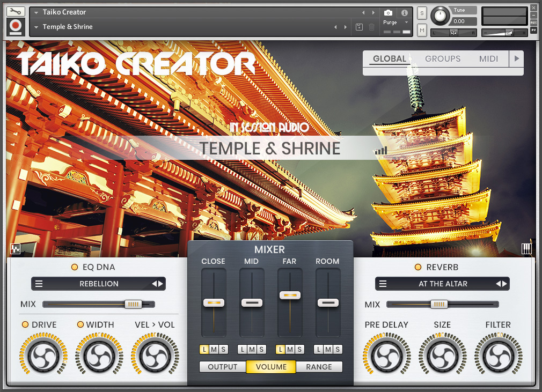
Task: Click the PV button at top right
Action: [x=534, y=30]
